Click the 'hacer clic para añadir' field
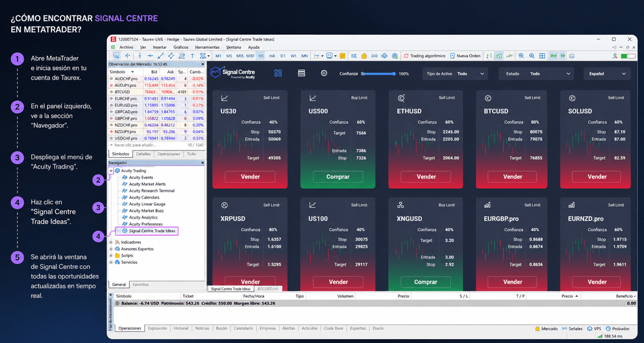The width and height of the screenshot is (644, 343). pyautogui.click(x=156, y=145)
